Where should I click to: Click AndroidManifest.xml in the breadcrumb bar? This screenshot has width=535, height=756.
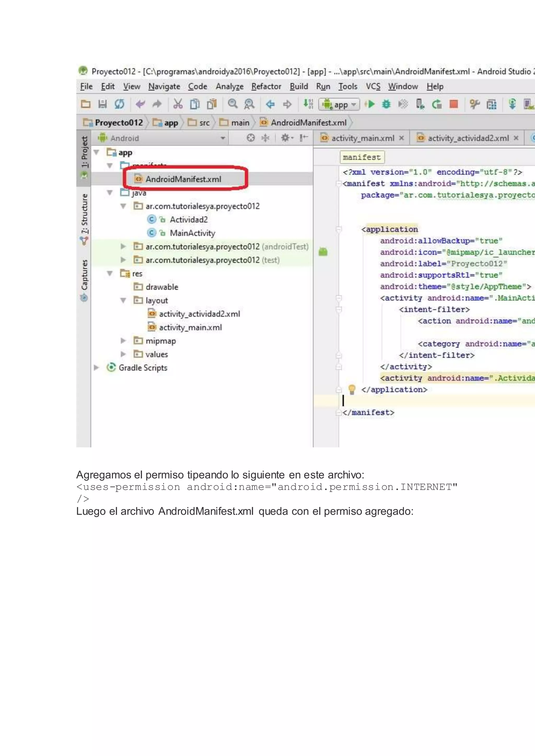[x=303, y=123]
